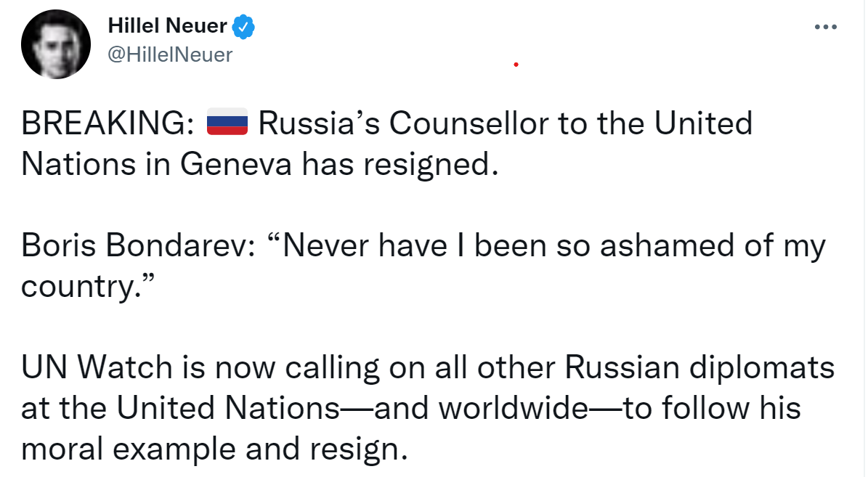Screen dimensions: 868x477
Task: Open the three-dot more options menu
Action: (x=826, y=27)
